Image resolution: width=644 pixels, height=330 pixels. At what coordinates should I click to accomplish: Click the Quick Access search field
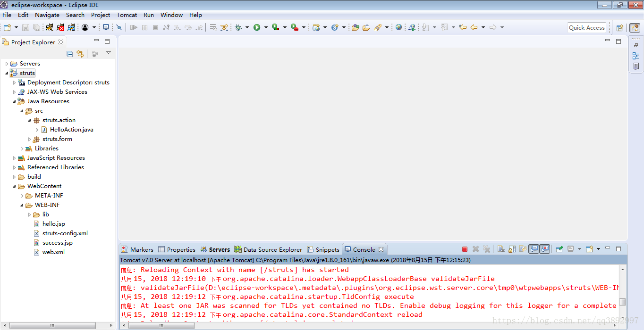point(586,27)
